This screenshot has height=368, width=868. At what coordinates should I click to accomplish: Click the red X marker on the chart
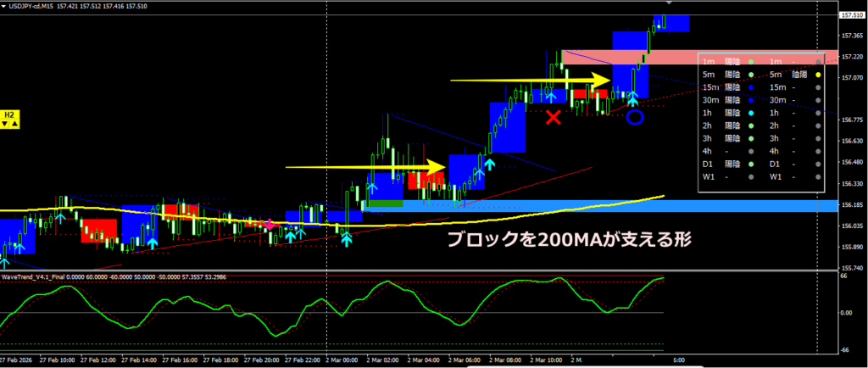click(554, 117)
